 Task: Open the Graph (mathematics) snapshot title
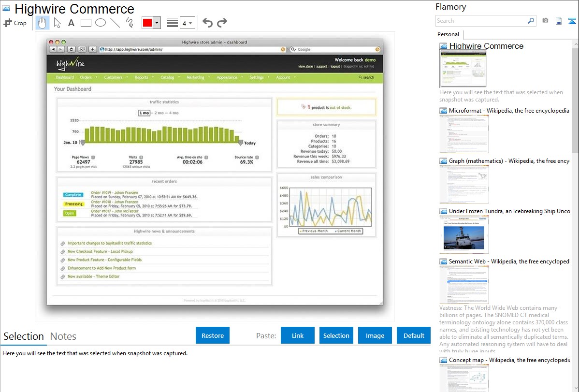(509, 161)
